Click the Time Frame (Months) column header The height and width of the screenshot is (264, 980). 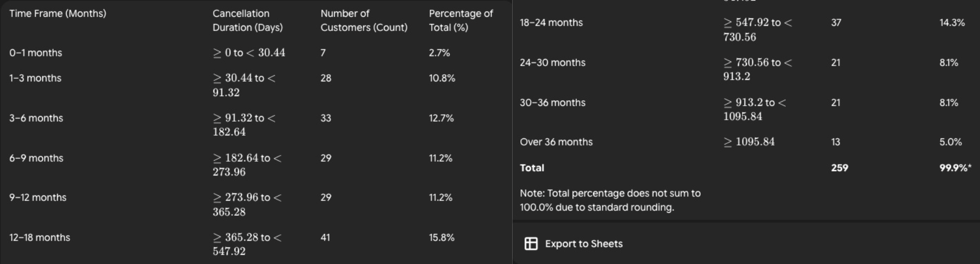point(58,14)
